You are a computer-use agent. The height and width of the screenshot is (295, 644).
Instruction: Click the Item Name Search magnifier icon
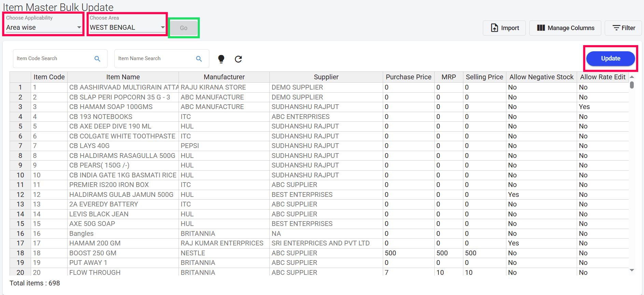click(199, 59)
